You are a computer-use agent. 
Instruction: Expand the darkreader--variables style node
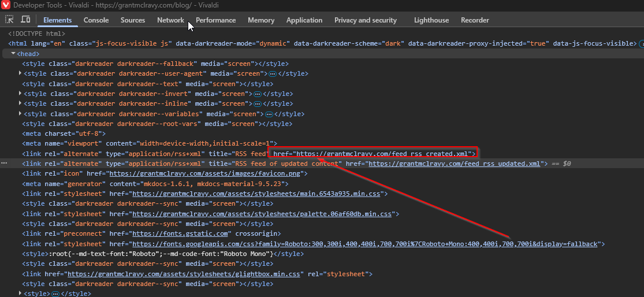tap(21, 114)
